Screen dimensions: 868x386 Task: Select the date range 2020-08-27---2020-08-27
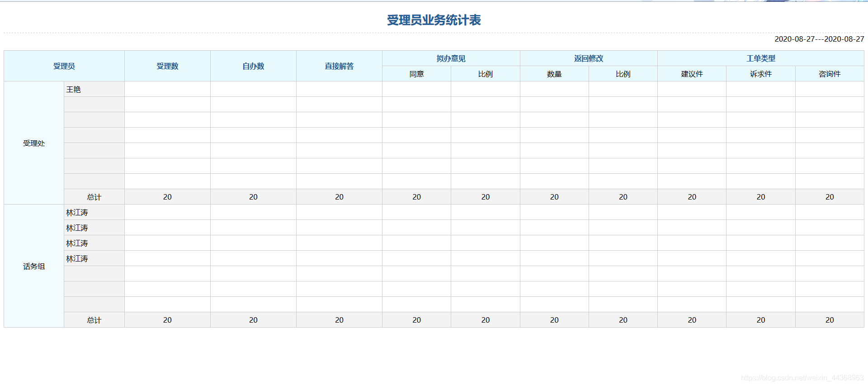[x=819, y=39]
